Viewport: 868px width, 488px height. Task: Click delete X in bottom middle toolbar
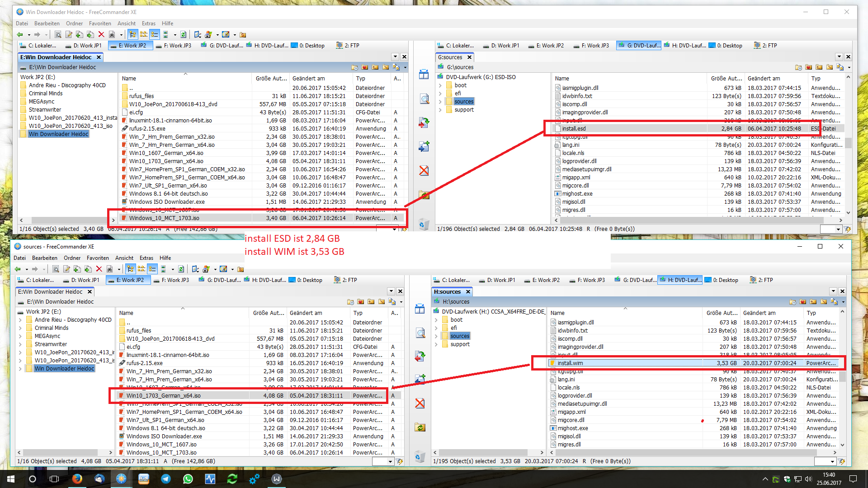tap(420, 404)
